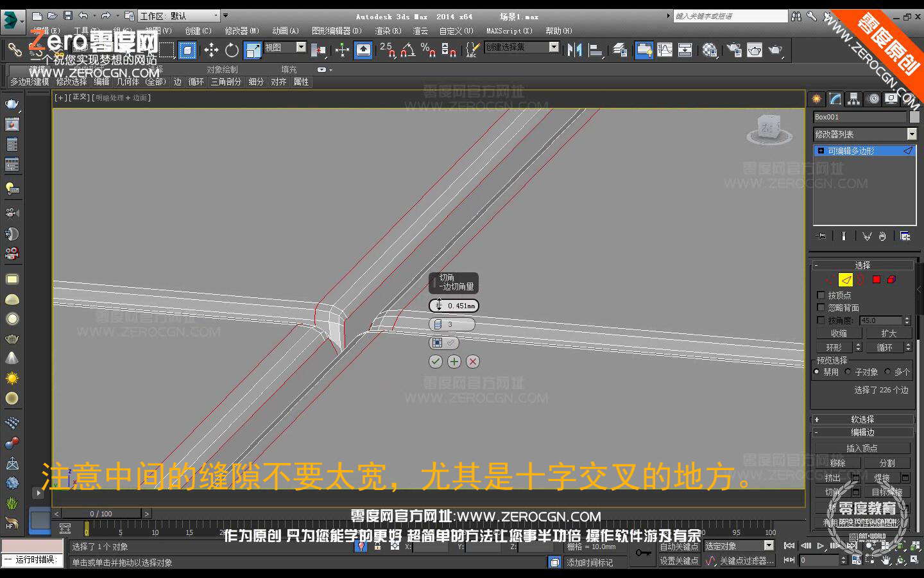This screenshot has height=578, width=924.
Task: Collapse the 编辑边 rollout
Action: point(862,432)
